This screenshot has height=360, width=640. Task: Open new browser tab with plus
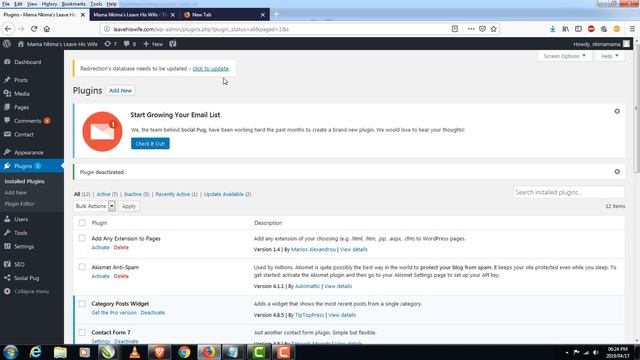(276, 14)
